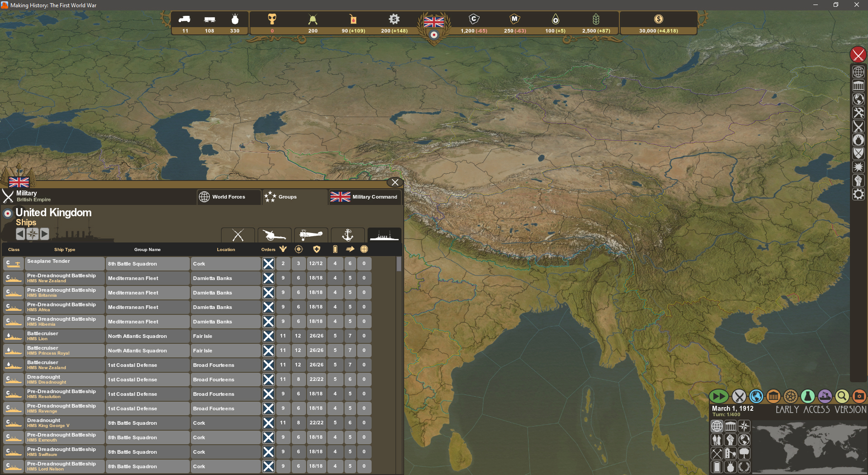The width and height of the screenshot is (868, 475).
Task: Open the purple shipyard production icon
Action: click(825, 397)
